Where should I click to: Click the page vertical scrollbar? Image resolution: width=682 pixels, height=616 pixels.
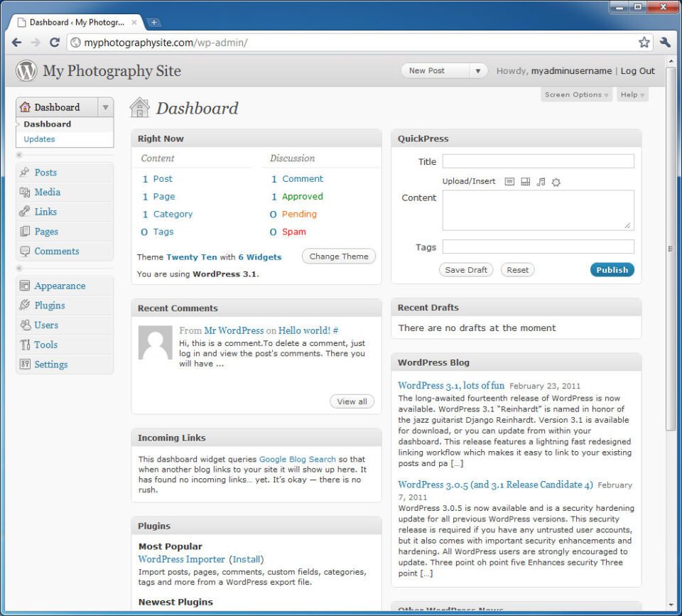670,249
